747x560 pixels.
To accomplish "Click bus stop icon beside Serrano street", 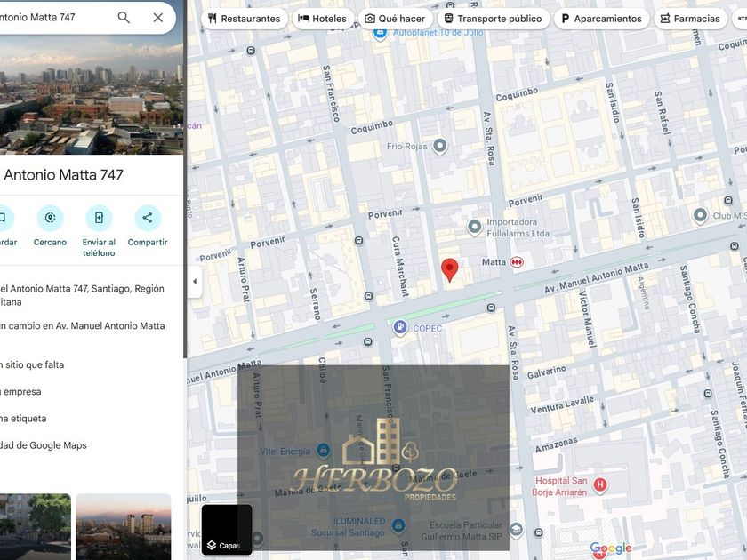I will point(368,296).
